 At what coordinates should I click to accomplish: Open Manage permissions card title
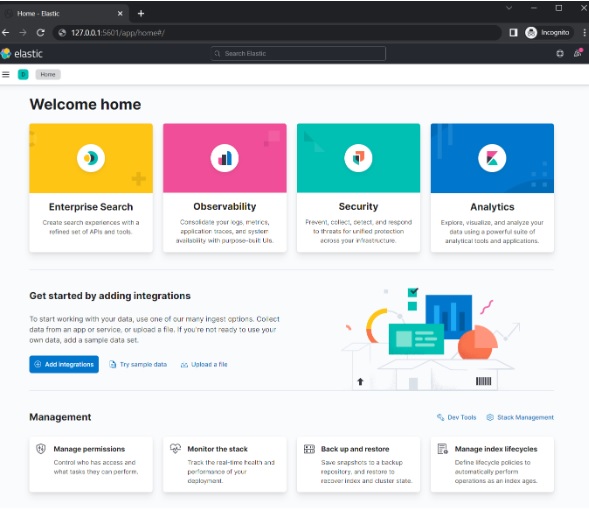tap(89, 449)
